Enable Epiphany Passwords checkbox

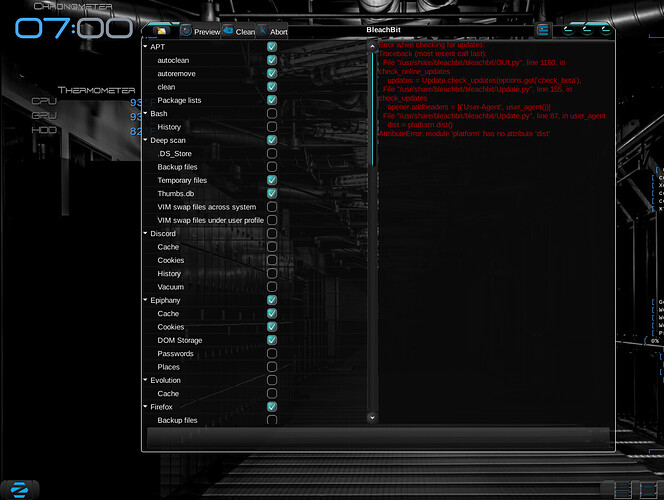click(x=272, y=354)
